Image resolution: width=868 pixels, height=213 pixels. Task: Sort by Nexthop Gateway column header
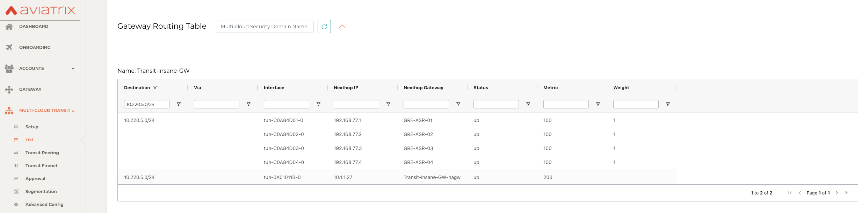click(x=424, y=88)
